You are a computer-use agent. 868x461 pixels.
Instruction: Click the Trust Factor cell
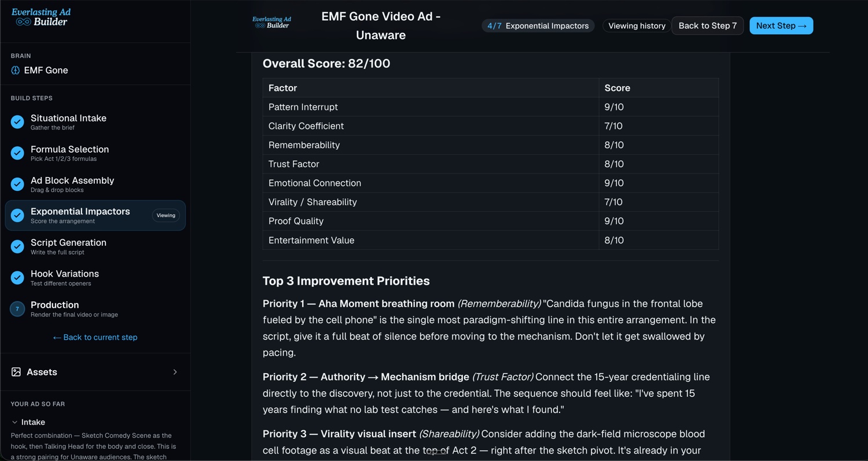(431, 164)
